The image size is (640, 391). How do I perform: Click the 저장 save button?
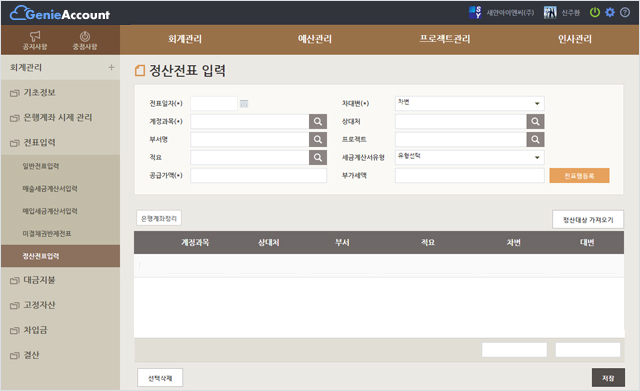click(x=608, y=378)
